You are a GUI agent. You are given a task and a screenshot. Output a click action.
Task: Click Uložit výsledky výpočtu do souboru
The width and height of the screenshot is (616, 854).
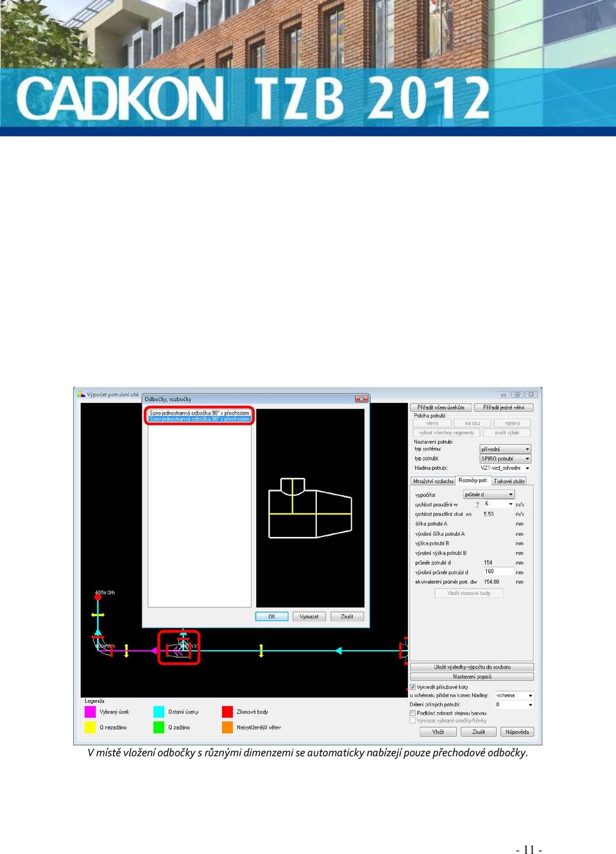(472, 667)
